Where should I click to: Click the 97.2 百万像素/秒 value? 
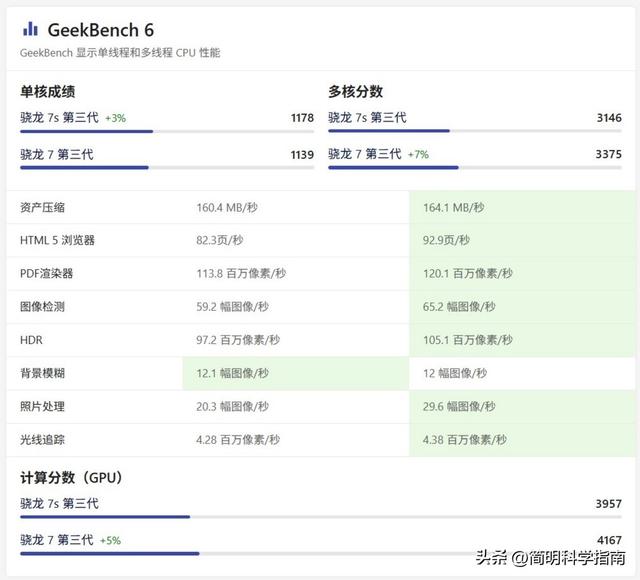[x=238, y=340]
